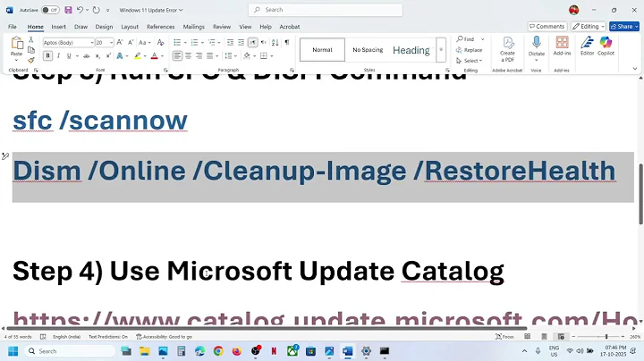Switch to the Review tab
This screenshot has width=644, height=361.
[222, 27]
